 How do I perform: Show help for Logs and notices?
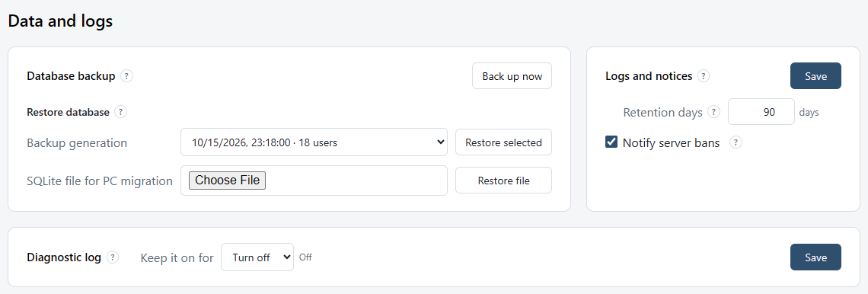pyautogui.click(x=703, y=76)
